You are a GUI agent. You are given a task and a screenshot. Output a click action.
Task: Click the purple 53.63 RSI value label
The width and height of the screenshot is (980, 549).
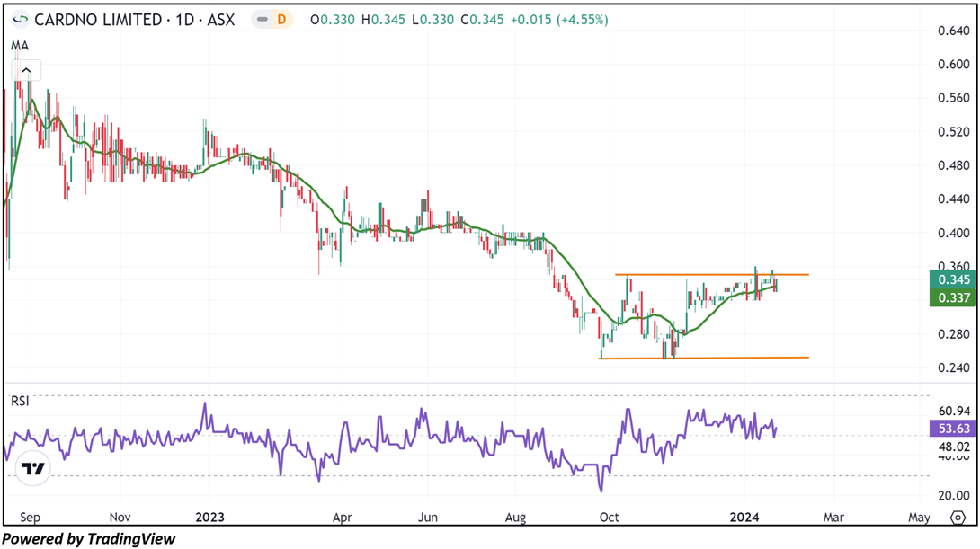tap(952, 429)
